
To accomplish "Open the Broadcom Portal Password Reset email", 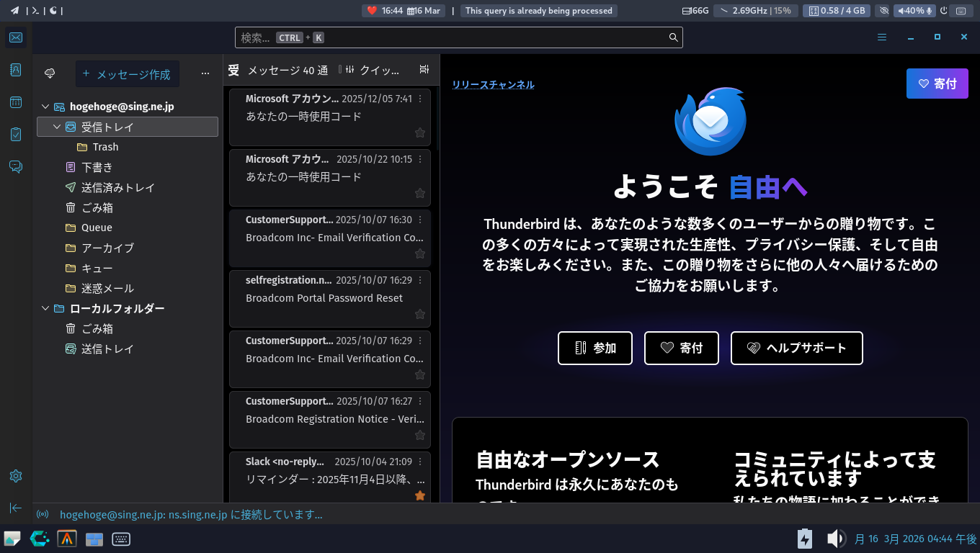I will (x=330, y=299).
